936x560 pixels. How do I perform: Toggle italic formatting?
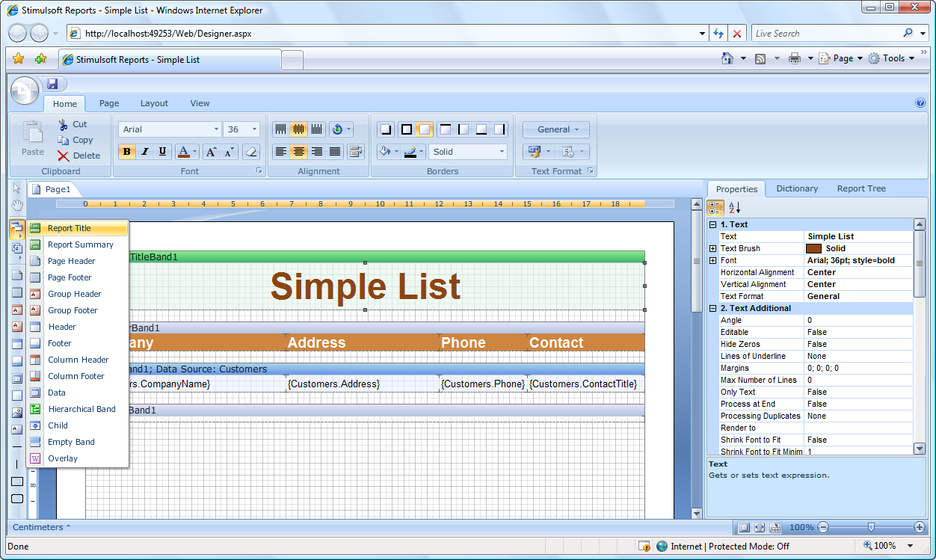(145, 152)
